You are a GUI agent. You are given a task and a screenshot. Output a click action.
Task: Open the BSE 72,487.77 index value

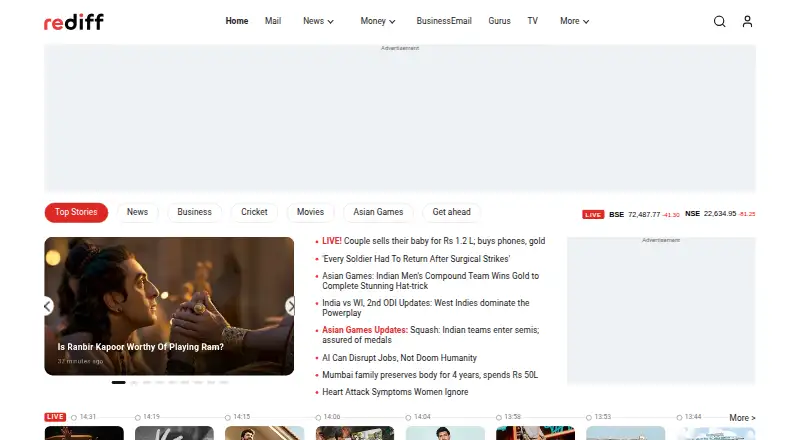point(644,214)
